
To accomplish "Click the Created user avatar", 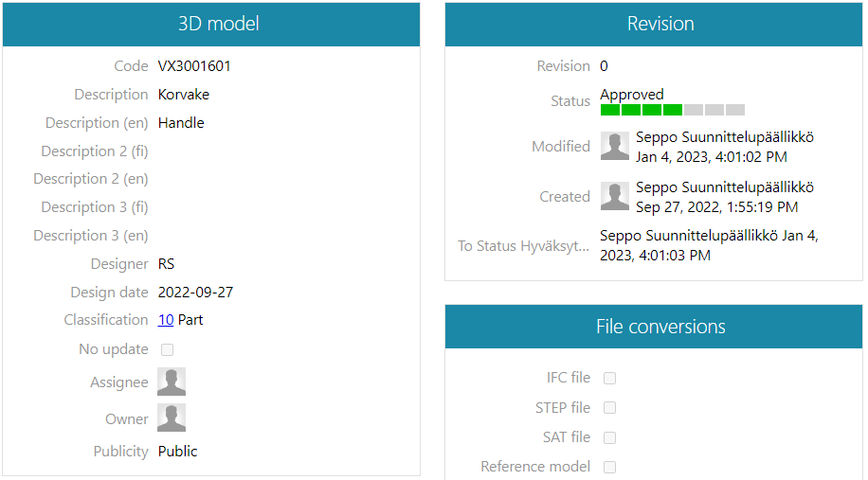I will 615,196.
